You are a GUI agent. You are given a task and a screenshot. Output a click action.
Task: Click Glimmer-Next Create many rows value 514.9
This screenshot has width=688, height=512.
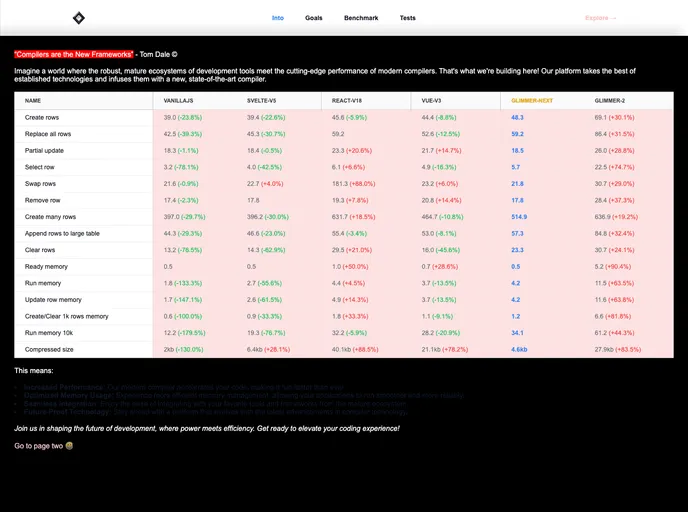click(x=519, y=217)
